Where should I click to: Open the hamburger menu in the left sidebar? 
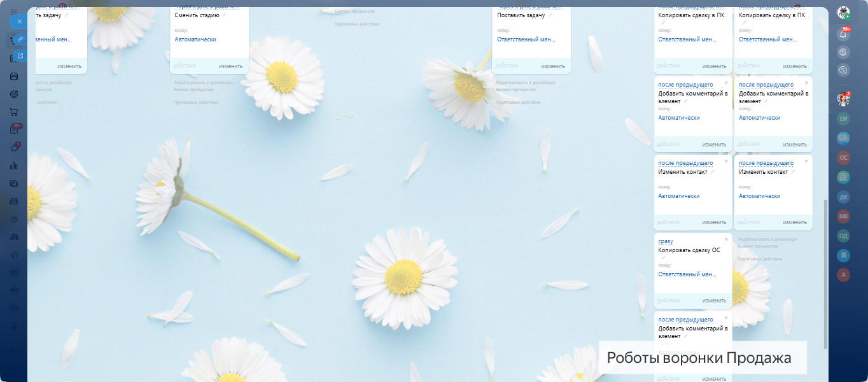click(14, 12)
